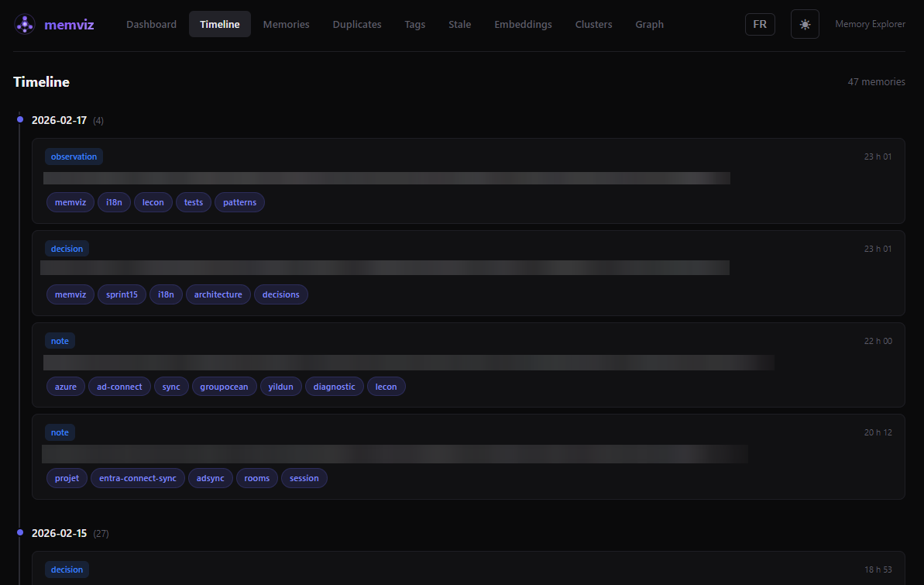
Task: Click the memviz brand name
Action: tap(69, 25)
